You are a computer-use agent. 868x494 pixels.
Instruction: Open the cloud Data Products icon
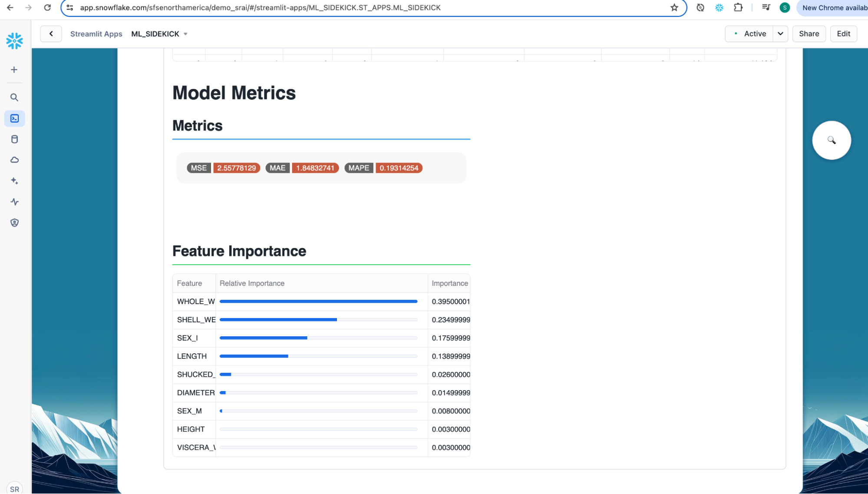(x=14, y=160)
